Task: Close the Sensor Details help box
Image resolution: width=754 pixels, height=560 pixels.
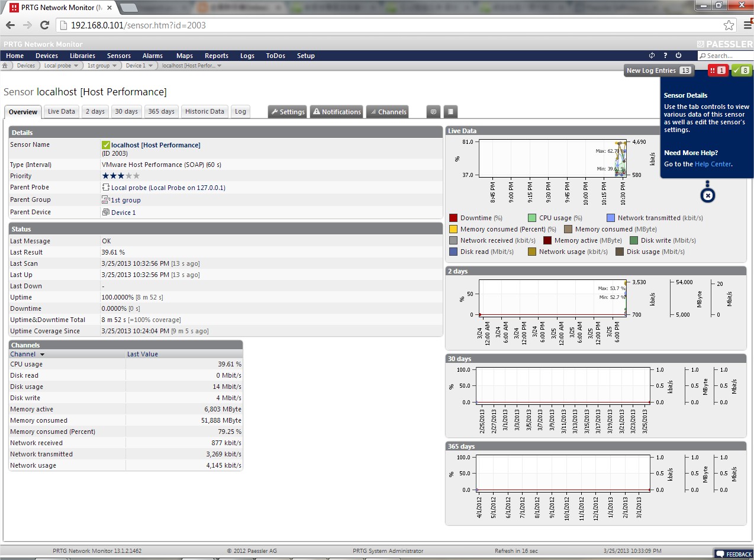Action: tap(708, 196)
